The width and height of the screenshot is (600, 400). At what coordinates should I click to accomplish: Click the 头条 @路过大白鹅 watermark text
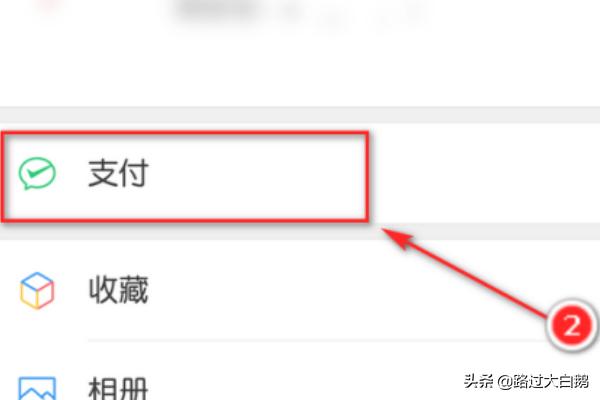coord(526,382)
